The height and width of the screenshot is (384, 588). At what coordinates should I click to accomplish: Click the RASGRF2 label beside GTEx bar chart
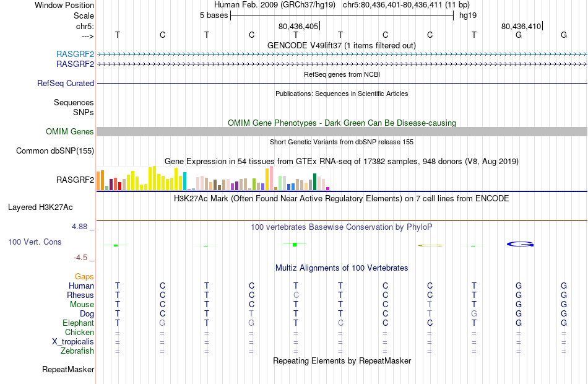(x=75, y=180)
